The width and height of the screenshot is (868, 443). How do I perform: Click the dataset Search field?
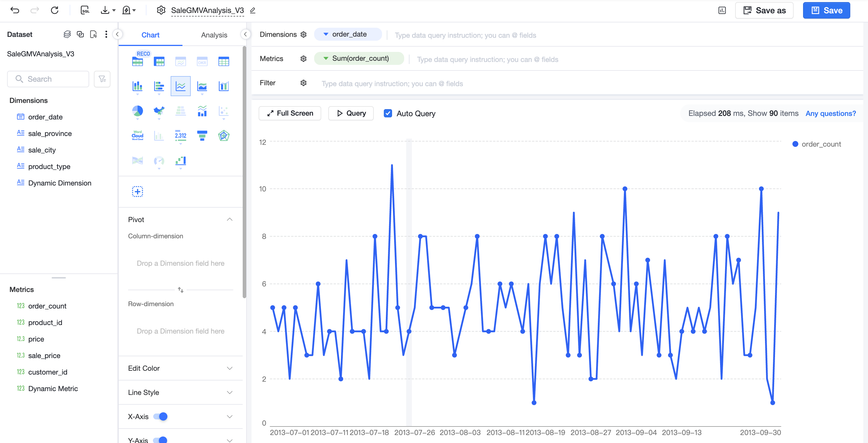[x=48, y=79]
